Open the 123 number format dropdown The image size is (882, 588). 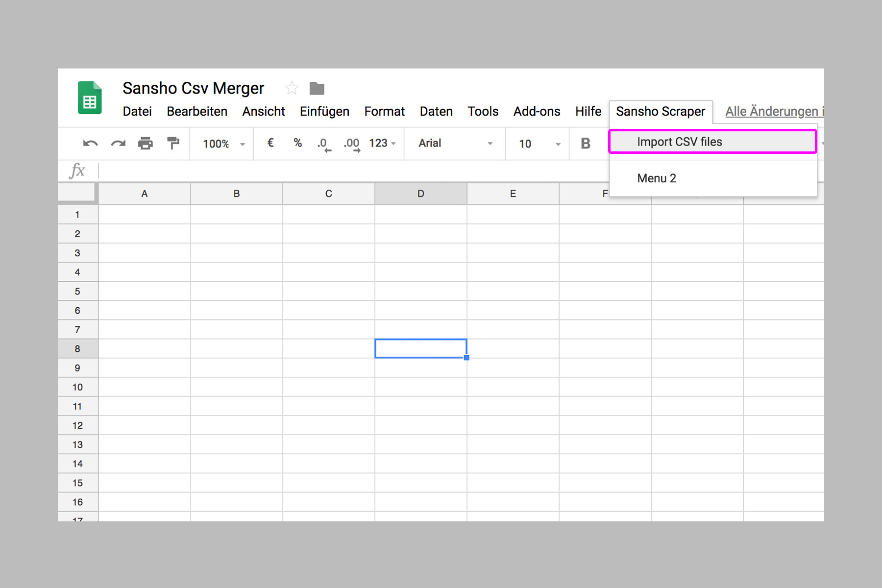coord(382,144)
